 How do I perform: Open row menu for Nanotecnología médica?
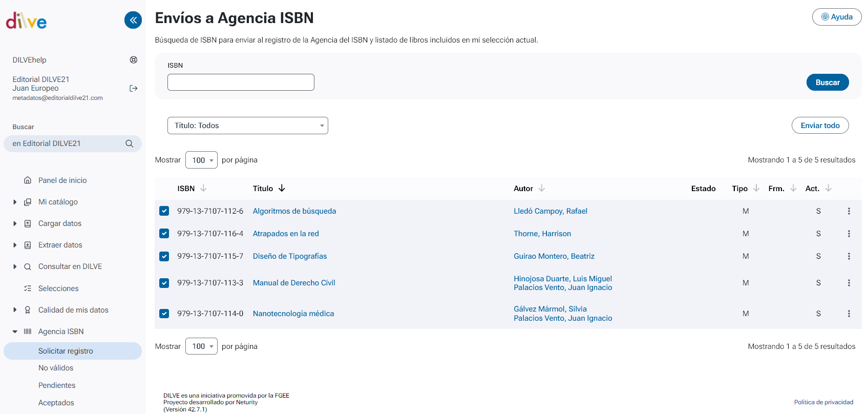coord(849,314)
